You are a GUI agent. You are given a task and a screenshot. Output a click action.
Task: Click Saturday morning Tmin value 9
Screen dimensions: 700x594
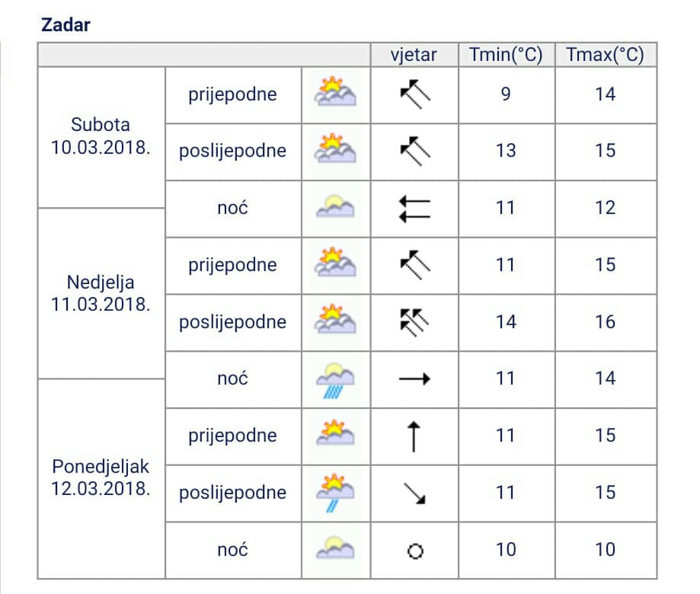506,94
